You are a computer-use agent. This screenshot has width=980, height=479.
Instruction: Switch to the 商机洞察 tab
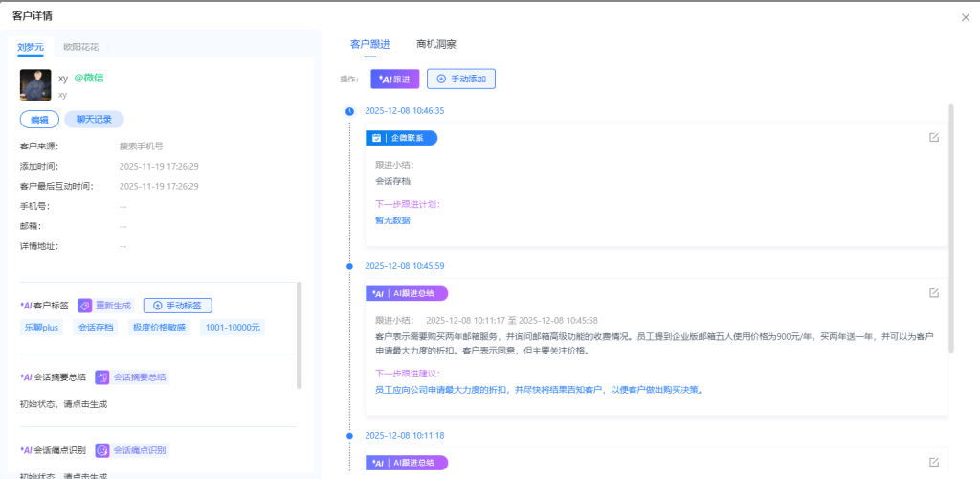pyautogui.click(x=435, y=44)
